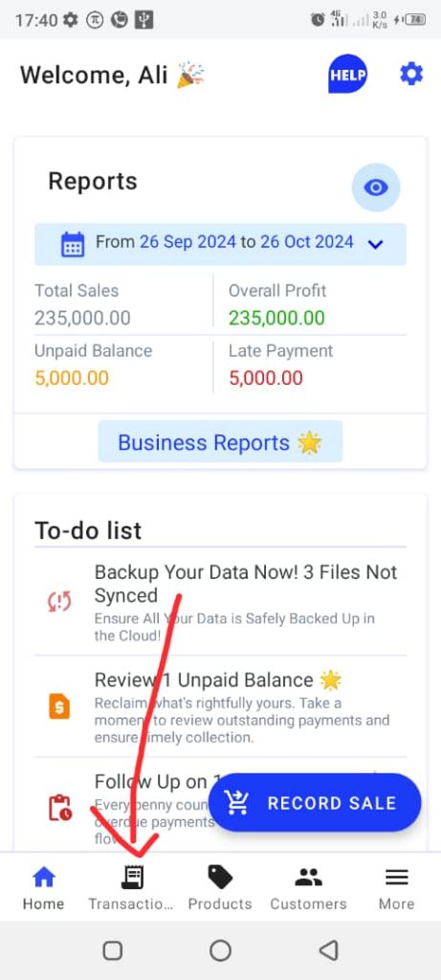Click the calendar icon in date range
The image size is (441, 980).
click(73, 244)
